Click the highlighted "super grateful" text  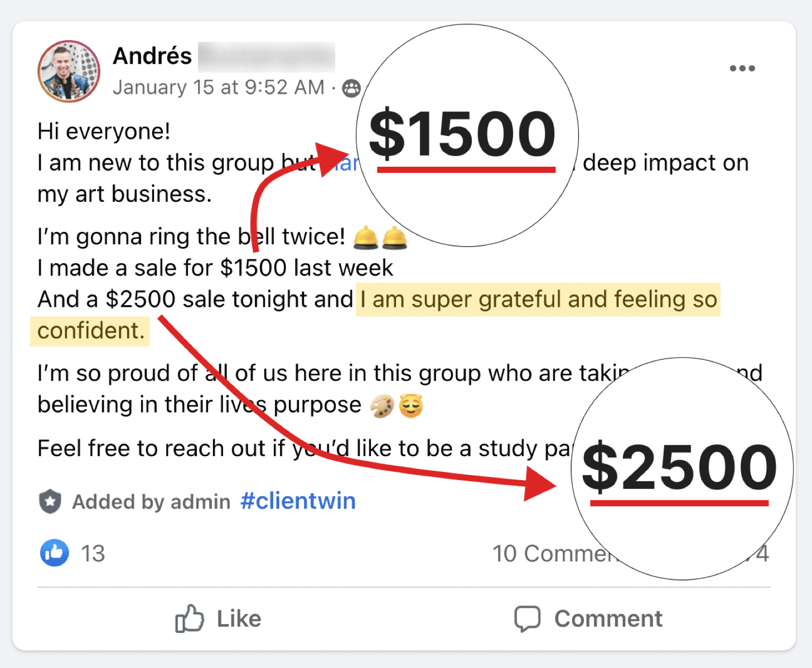pos(538,300)
